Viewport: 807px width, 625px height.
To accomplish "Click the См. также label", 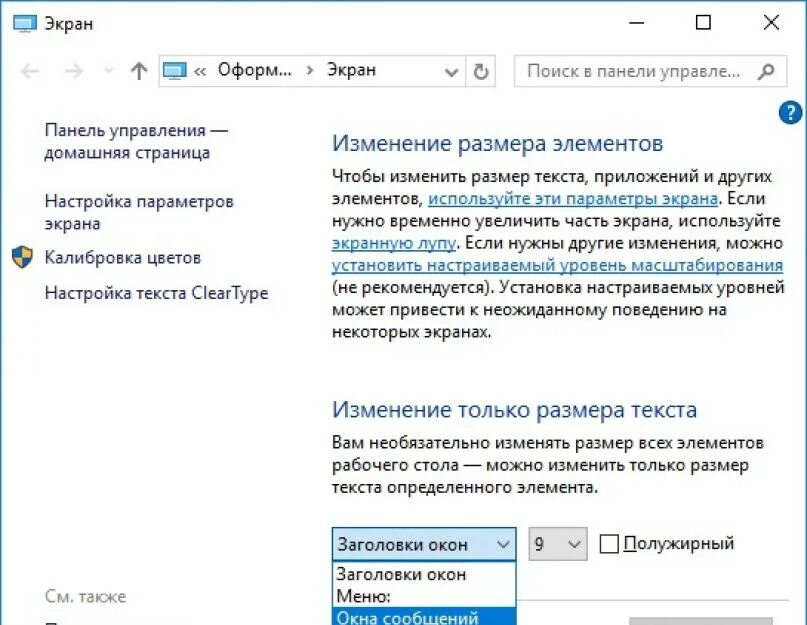I will tap(85, 596).
